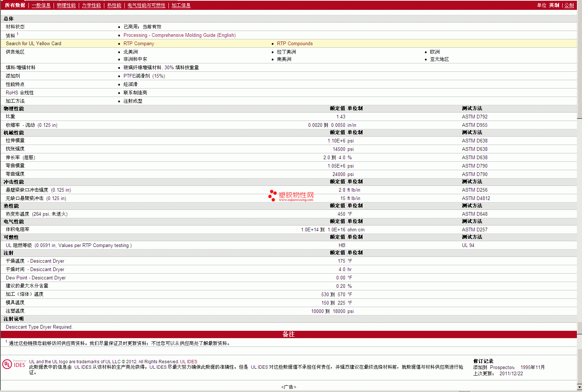This screenshot has height=392, width=582.
Task: Switch units to 公制 (metric)
Action: tap(569, 5)
